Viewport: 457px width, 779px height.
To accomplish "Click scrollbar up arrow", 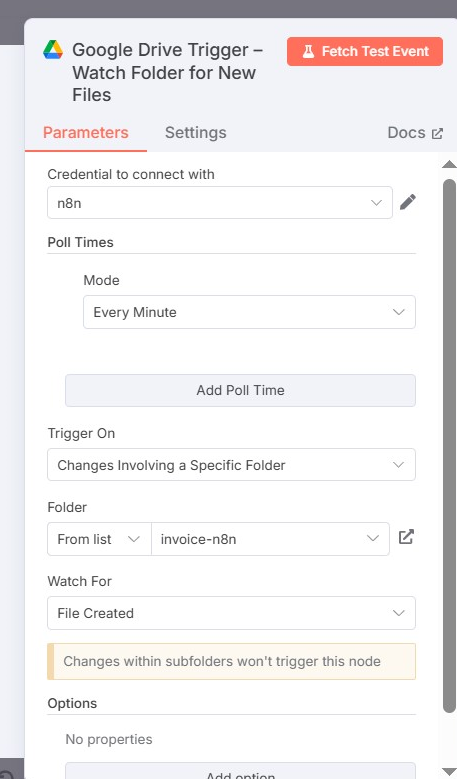I will coord(449,164).
